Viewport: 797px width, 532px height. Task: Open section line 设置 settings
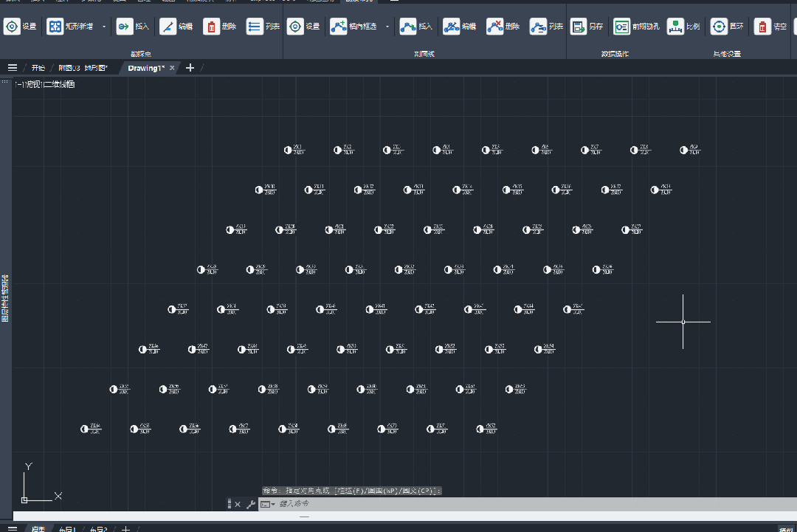point(303,27)
